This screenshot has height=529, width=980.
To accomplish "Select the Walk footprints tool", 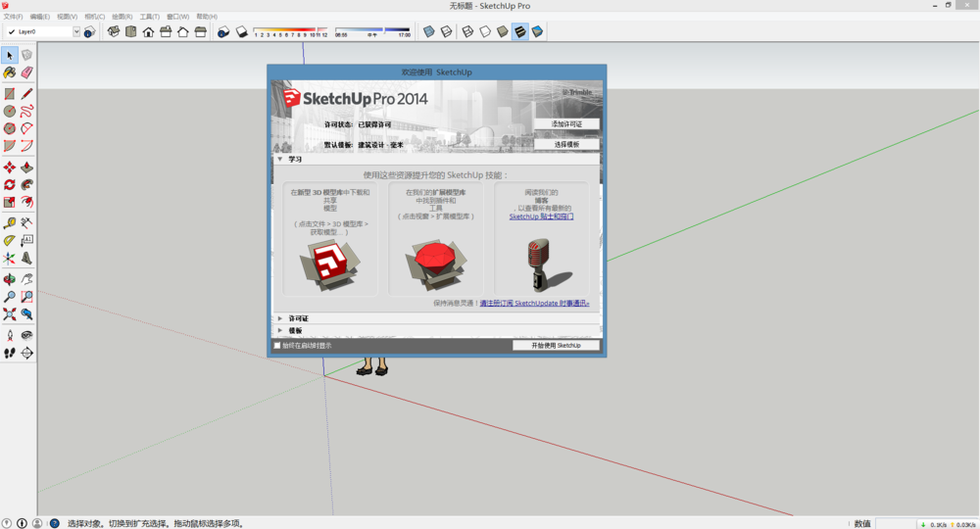I will click(x=10, y=352).
